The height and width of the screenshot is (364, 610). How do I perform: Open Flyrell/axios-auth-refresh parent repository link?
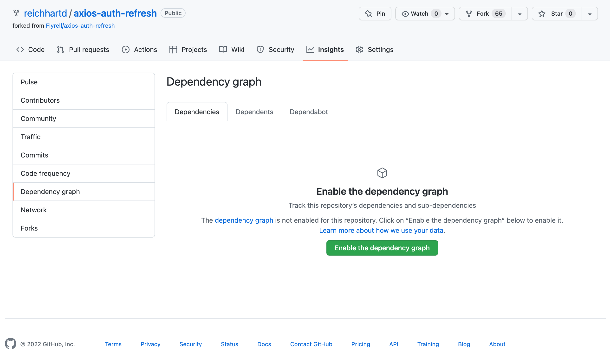pos(80,25)
